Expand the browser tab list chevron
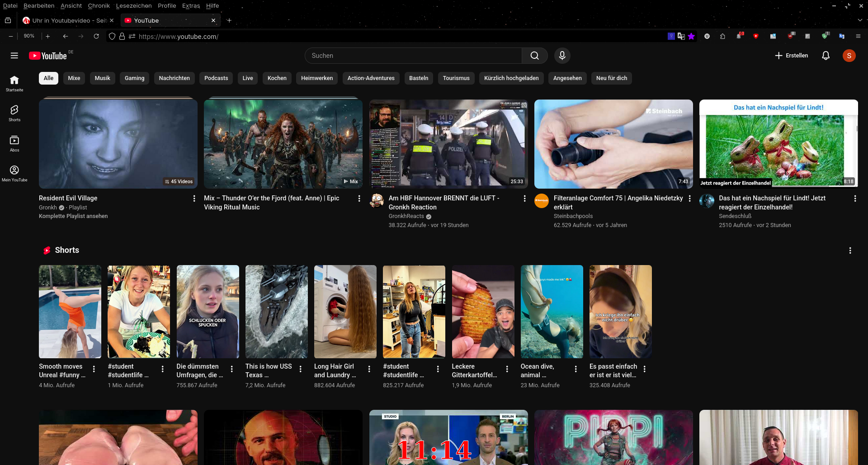The image size is (868, 465). (x=859, y=20)
